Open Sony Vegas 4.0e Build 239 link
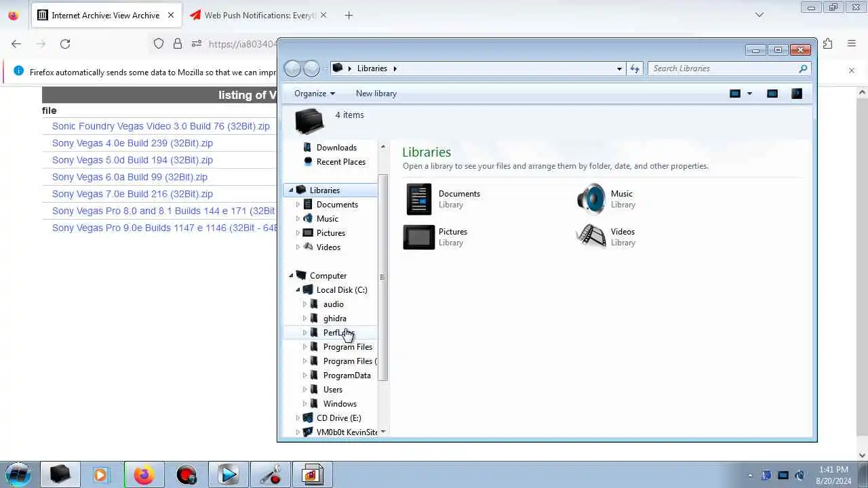Image resolution: width=868 pixels, height=488 pixels. [132, 143]
